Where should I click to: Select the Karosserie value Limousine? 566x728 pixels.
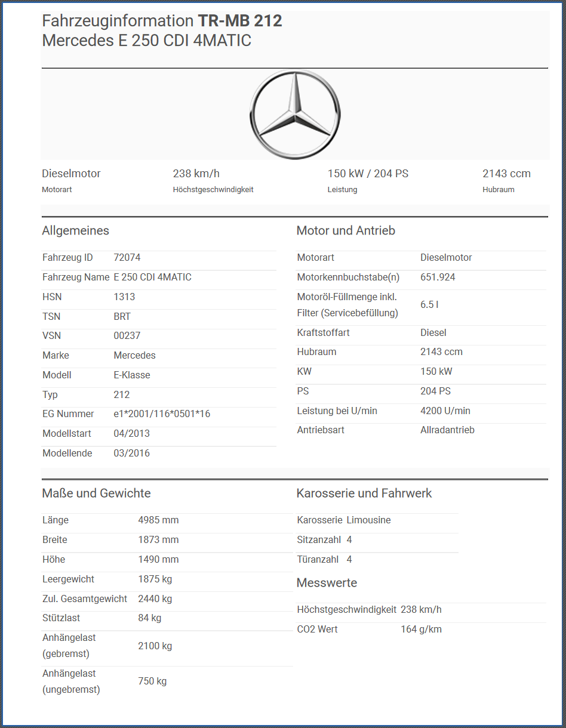point(368,520)
